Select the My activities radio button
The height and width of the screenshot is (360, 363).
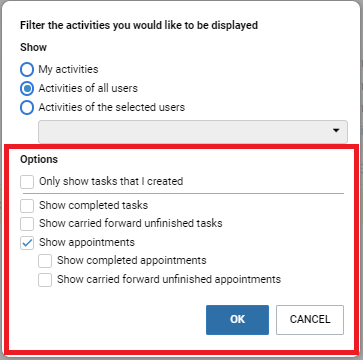point(27,70)
